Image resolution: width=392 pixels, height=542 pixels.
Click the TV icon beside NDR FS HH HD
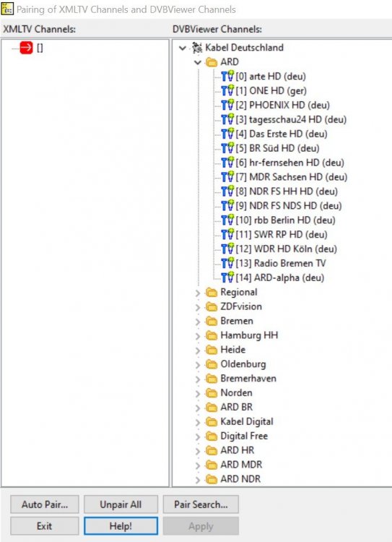pyautogui.click(x=227, y=192)
